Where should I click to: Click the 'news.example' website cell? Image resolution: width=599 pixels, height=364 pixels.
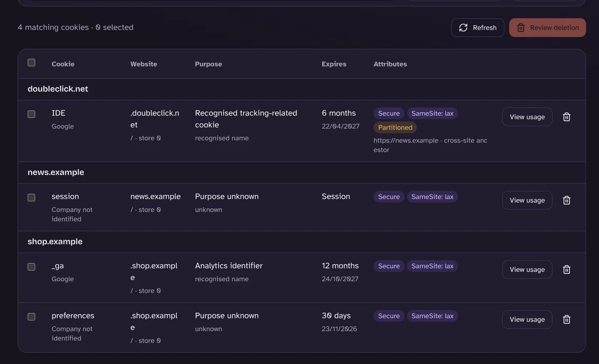[x=155, y=196]
